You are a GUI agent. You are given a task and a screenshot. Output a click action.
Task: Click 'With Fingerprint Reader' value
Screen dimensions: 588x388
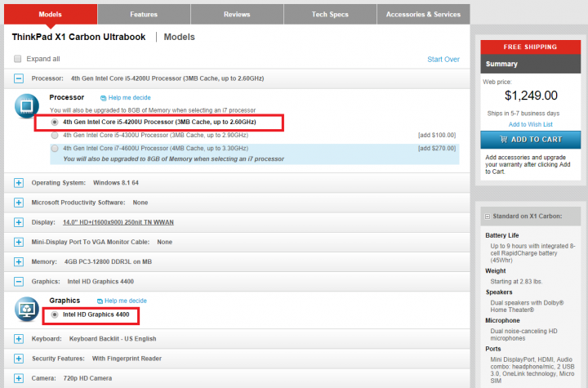pyautogui.click(x=127, y=359)
